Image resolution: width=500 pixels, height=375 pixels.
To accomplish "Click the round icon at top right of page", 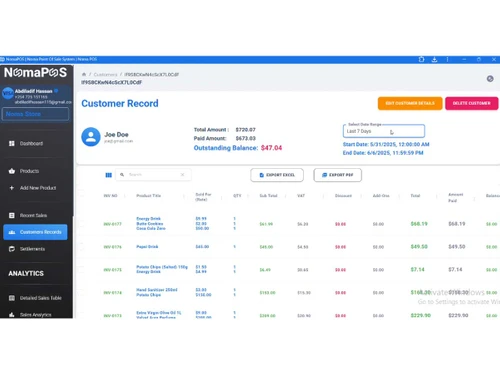I will click(490, 79).
